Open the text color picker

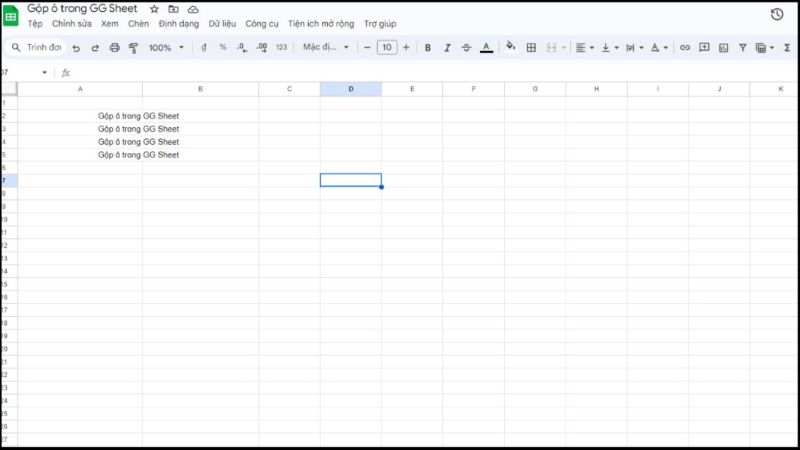point(486,47)
